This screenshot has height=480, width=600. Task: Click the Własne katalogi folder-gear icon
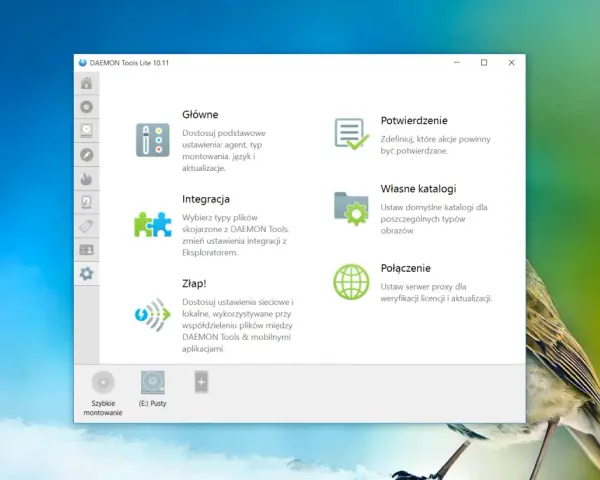pos(351,209)
